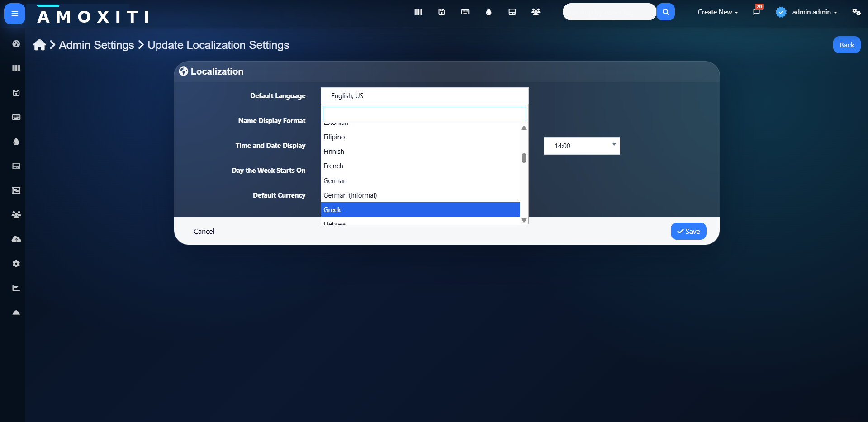Open Consumables droplet icon in top navbar

489,12
